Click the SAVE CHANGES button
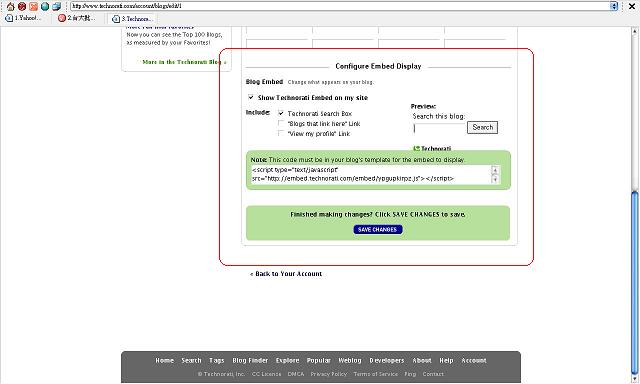The width and height of the screenshot is (640, 384). 378,229
